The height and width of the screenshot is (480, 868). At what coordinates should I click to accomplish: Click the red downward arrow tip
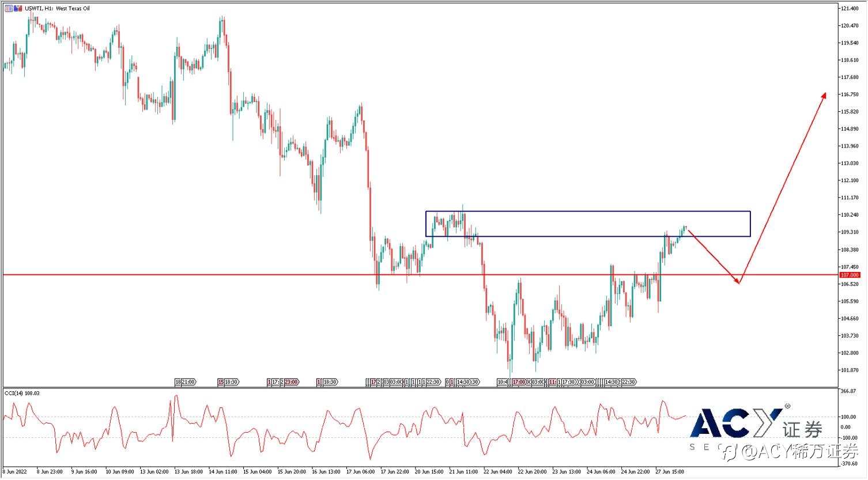coord(738,282)
